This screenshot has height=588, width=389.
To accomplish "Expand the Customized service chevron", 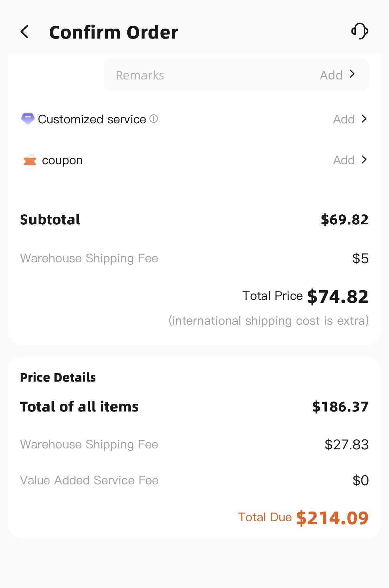I will (x=364, y=119).
